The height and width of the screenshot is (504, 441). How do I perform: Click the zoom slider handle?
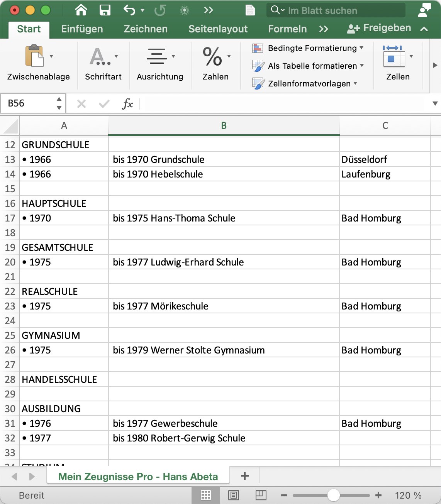click(x=333, y=495)
